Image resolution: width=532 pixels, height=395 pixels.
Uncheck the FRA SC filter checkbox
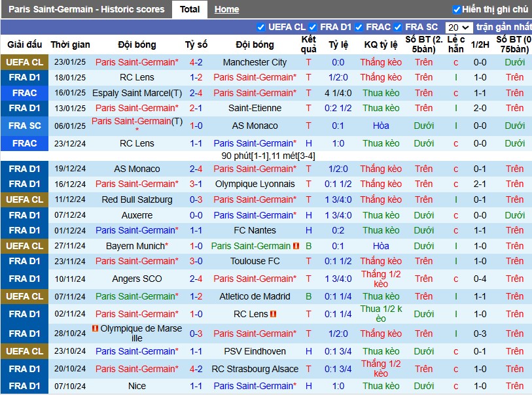(x=398, y=27)
